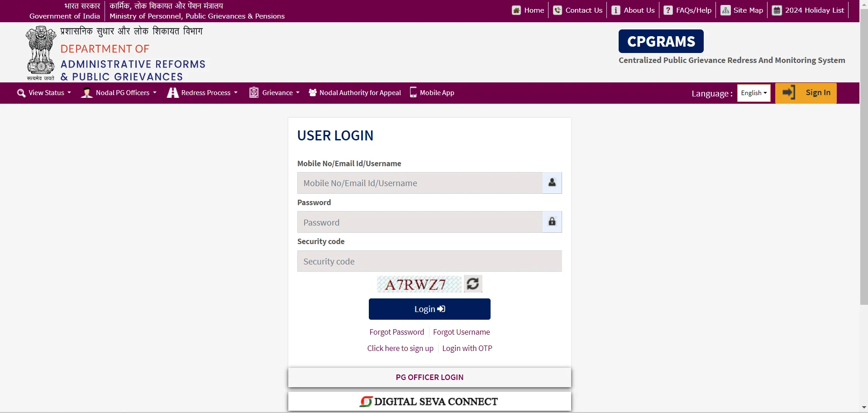The height and width of the screenshot is (413, 868).
Task: Click the 'Click here to sign up' link
Action: coord(401,348)
